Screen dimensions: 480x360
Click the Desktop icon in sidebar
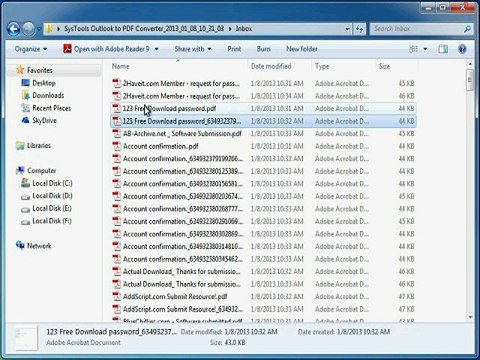click(25, 82)
